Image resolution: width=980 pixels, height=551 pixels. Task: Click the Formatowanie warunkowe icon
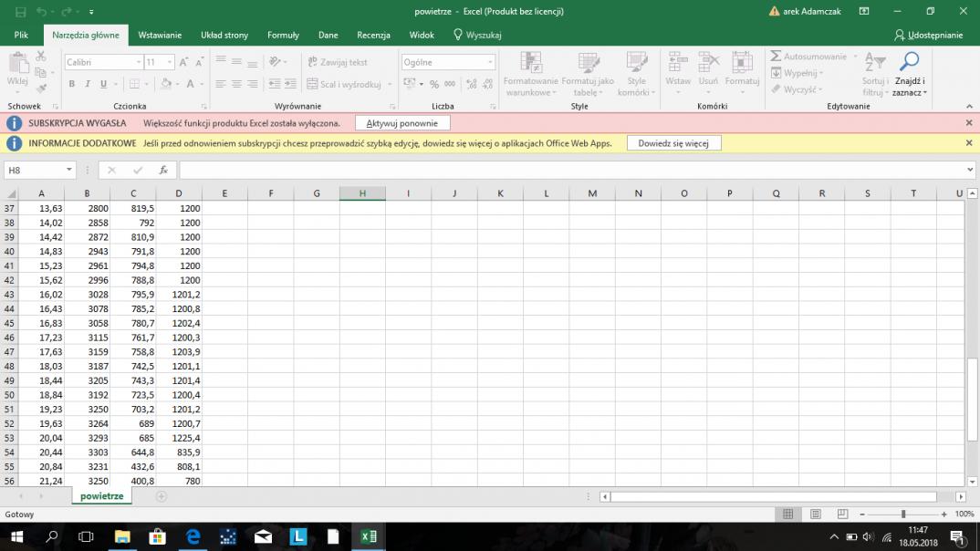coord(530,63)
